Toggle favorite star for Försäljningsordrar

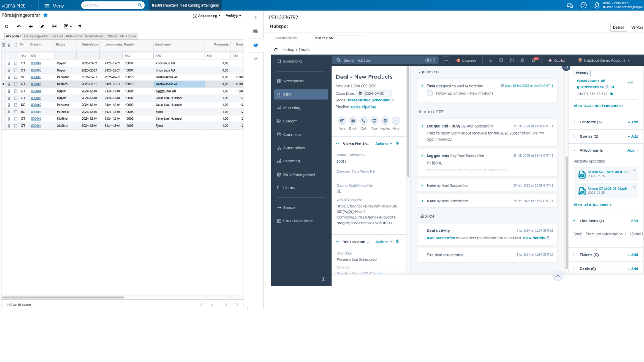point(45,15)
